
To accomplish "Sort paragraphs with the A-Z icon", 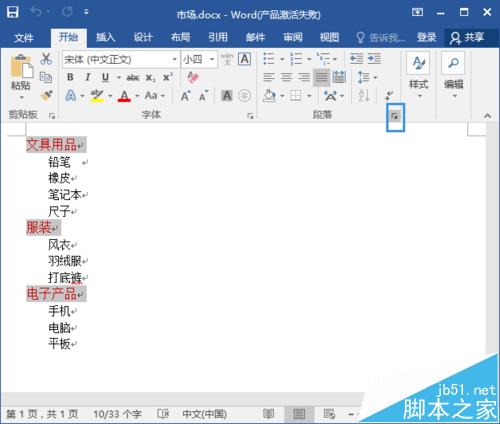I will click(364, 96).
